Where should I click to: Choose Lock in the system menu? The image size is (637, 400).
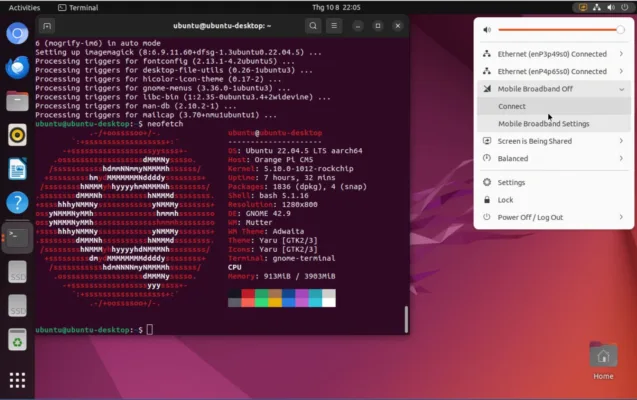point(554,200)
